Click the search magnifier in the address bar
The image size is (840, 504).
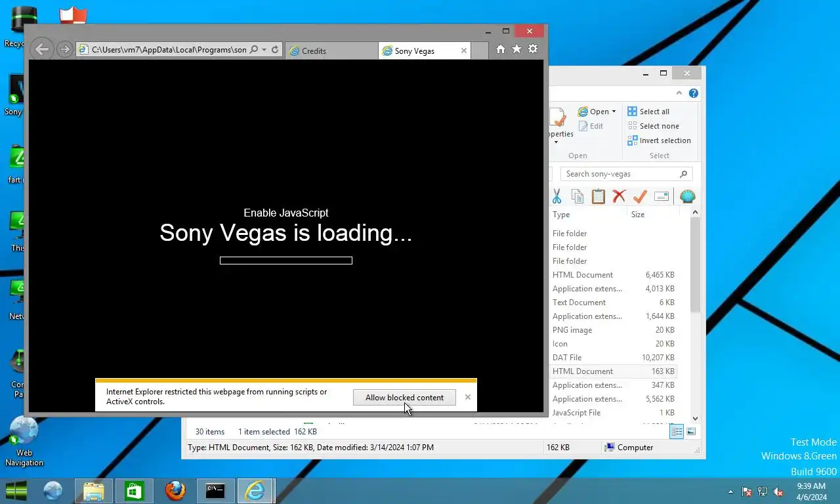(254, 50)
